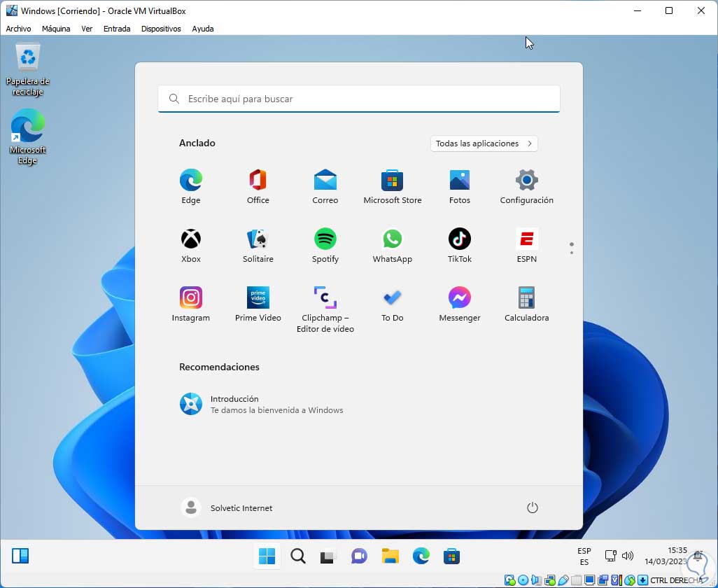
Task: Launch Office from pinned apps
Action: pyautogui.click(x=258, y=187)
